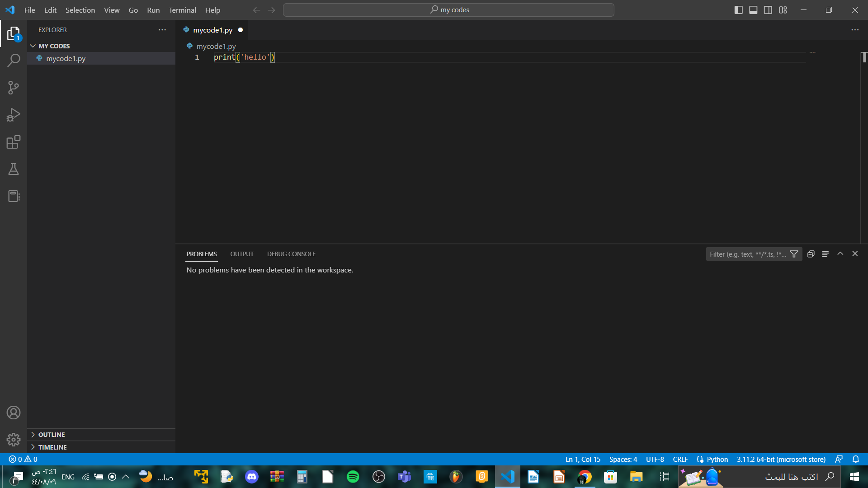Click Ln 1, Col 15 in status bar
868x488 pixels.
[x=583, y=459]
